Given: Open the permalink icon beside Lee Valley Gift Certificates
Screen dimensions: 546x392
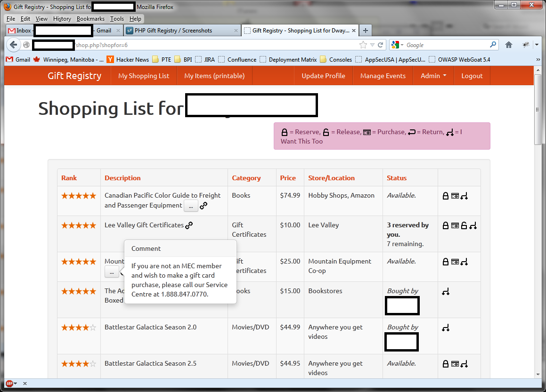Looking at the screenshot, I should pos(189,225).
